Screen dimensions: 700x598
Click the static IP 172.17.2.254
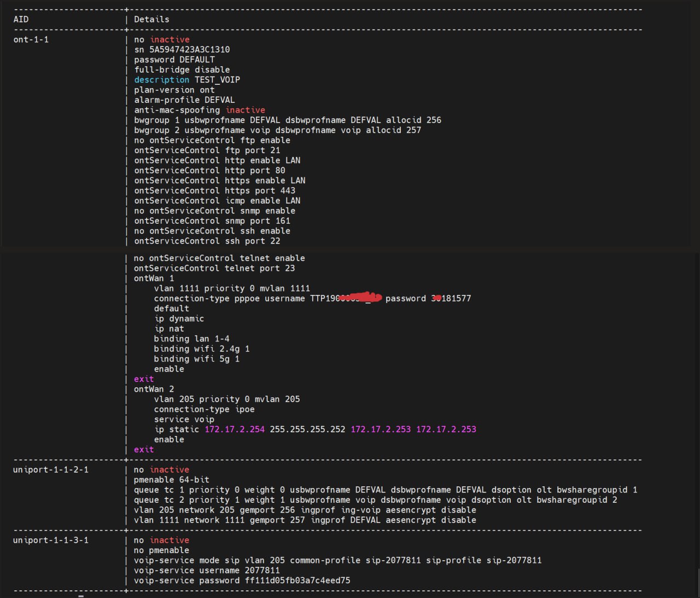[x=235, y=429]
